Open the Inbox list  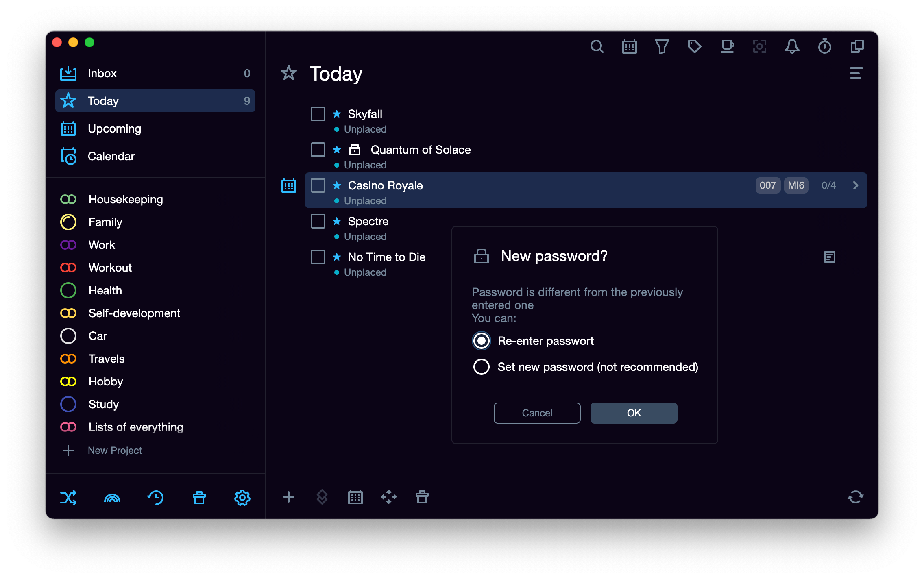pos(155,73)
